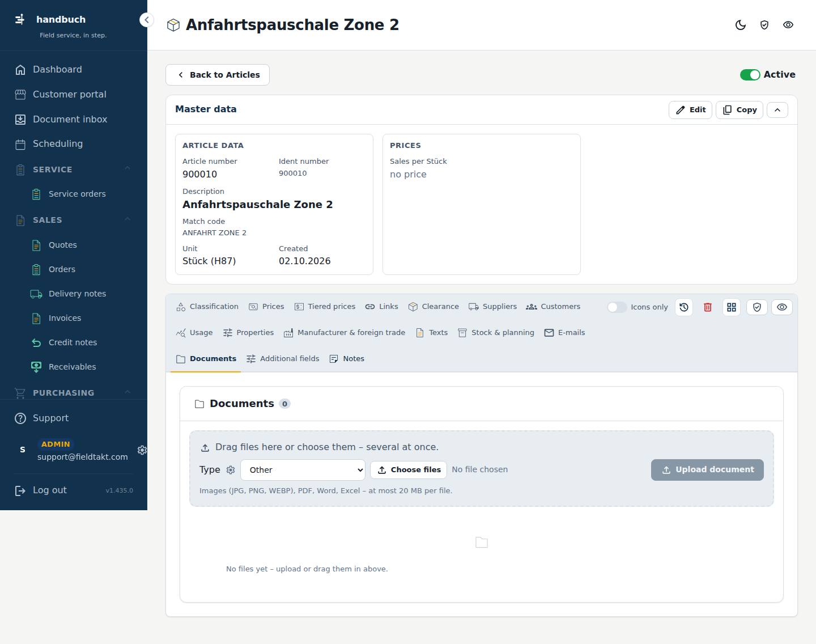Enable the Icons only switch
816x644 pixels.
[x=617, y=307]
